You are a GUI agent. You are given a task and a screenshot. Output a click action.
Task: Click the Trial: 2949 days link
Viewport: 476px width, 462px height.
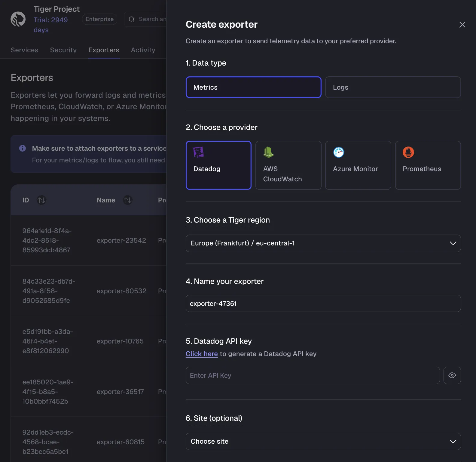pyautogui.click(x=50, y=25)
